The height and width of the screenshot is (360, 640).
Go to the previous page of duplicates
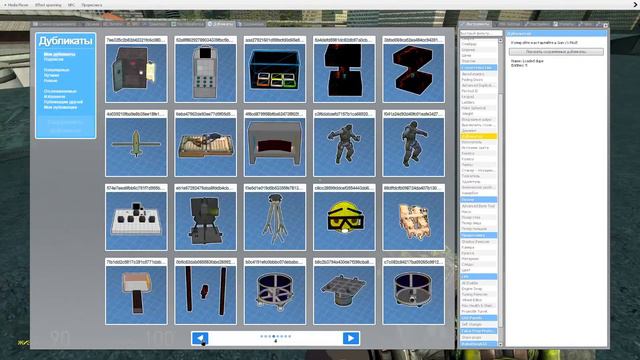pos(200,338)
